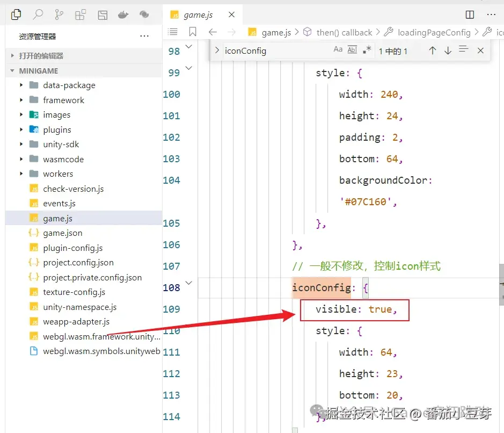Open the Source Control branch icon

coord(59,15)
